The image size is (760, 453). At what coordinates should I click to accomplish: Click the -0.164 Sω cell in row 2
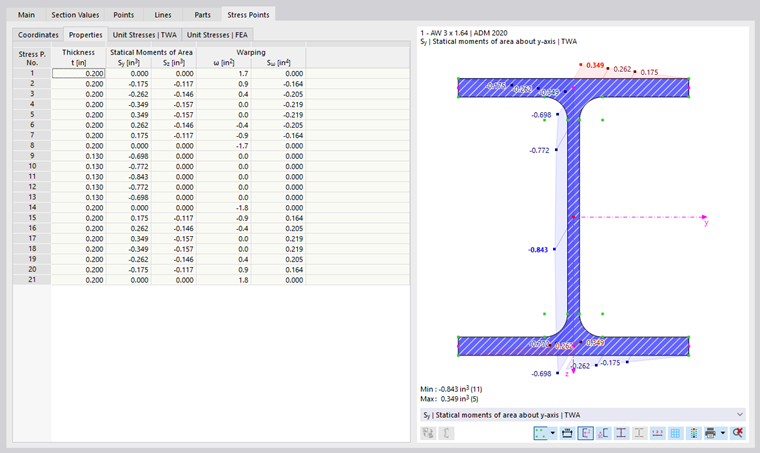point(278,84)
